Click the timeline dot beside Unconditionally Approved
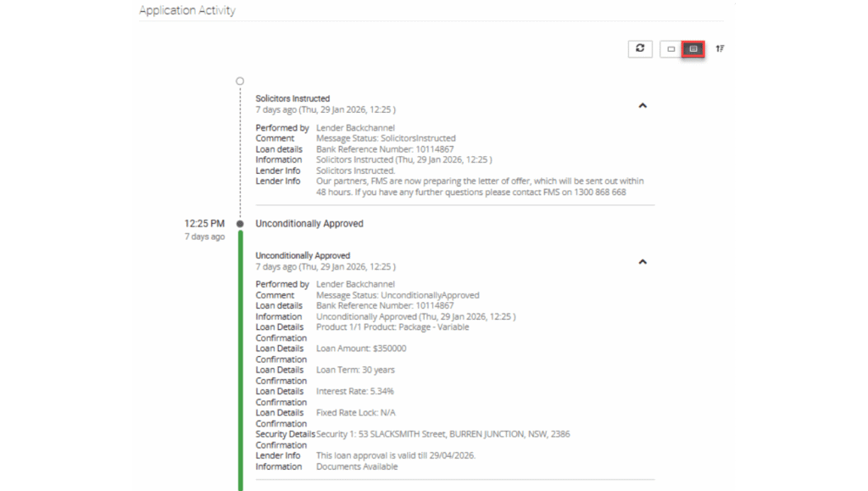This screenshot has width=868, height=491. [240, 223]
